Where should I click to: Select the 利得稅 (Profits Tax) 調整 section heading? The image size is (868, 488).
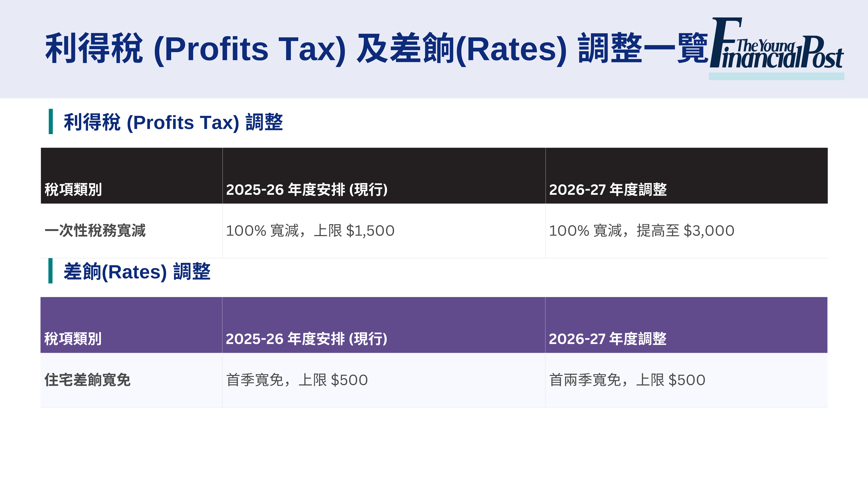[173, 122]
